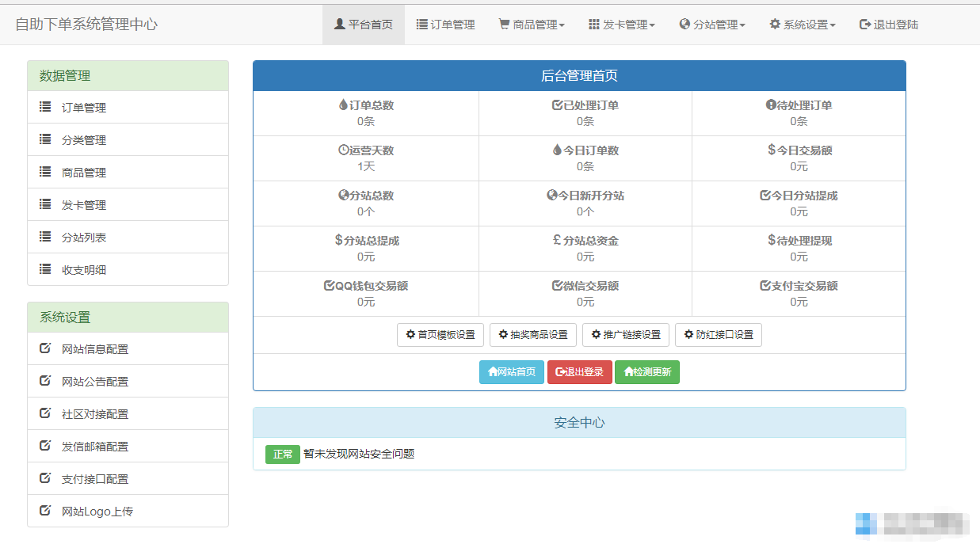
Task: Click the edit icon next to 支付接口配置
Action: click(45, 478)
